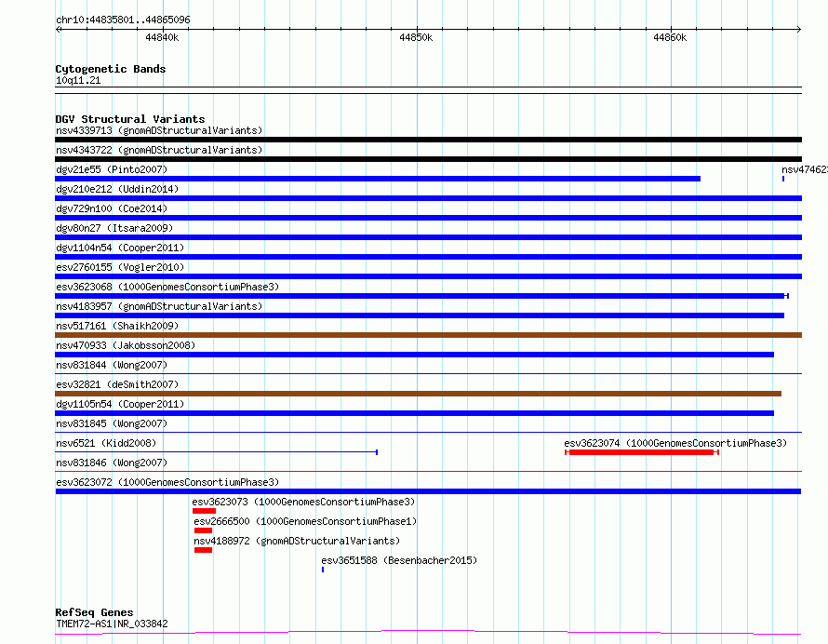Screen dimensions: 828x644
Task: Open nsv517161 (Shaikh2009) variant
Action: click(117, 326)
